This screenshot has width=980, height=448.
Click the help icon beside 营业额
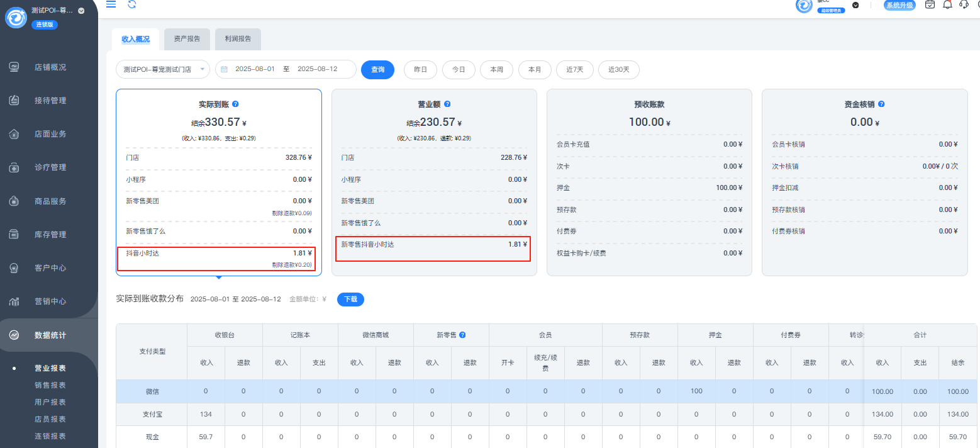447,104
